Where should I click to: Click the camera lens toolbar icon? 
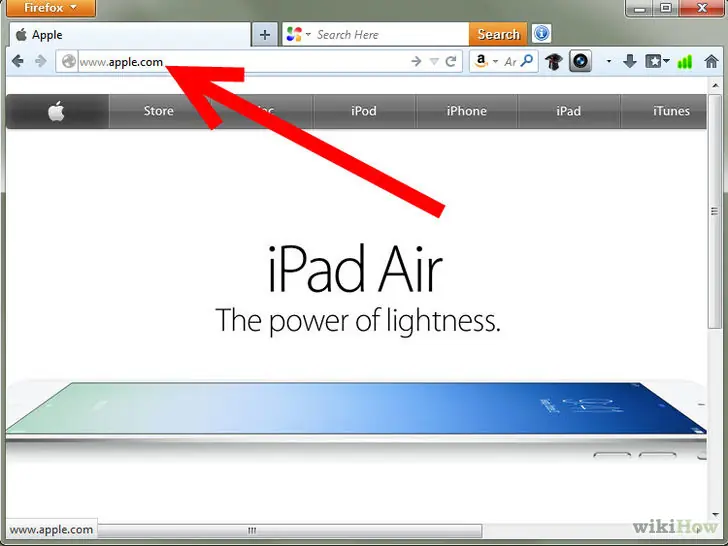pyautogui.click(x=580, y=61)
